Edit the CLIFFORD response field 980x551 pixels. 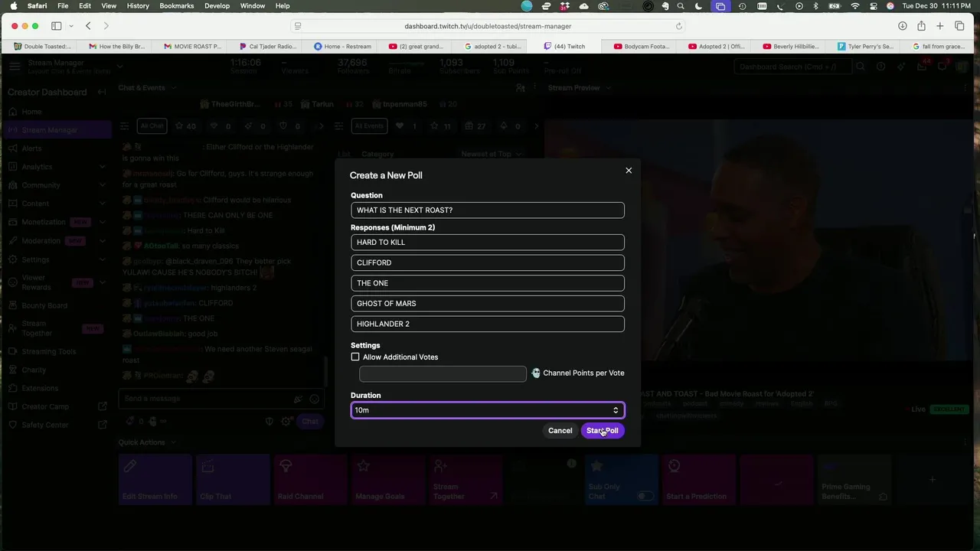(x=488, y=262)
